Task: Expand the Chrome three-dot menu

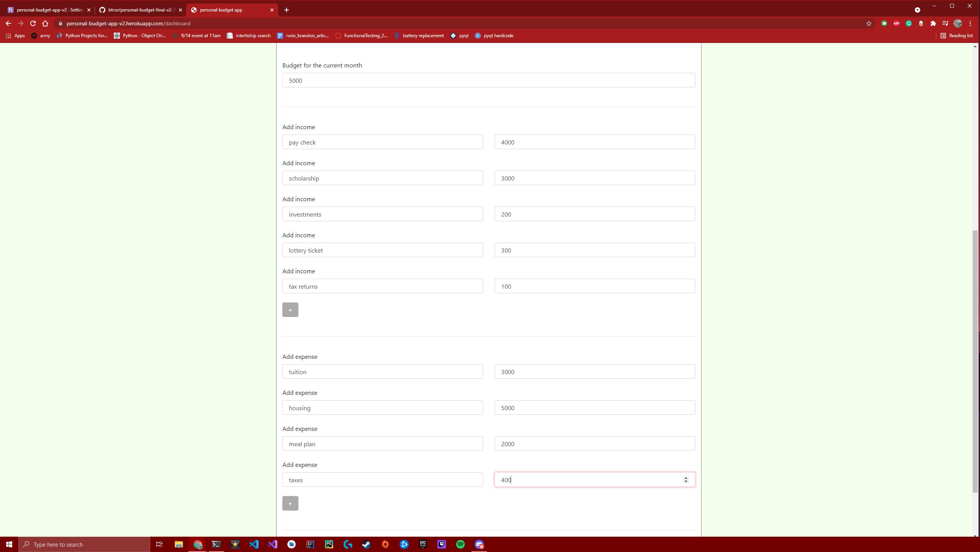Action: (x=970, y=23)
